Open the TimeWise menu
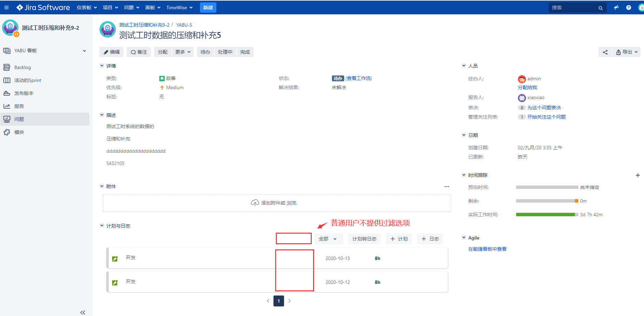644x316 pixels. 179,8
